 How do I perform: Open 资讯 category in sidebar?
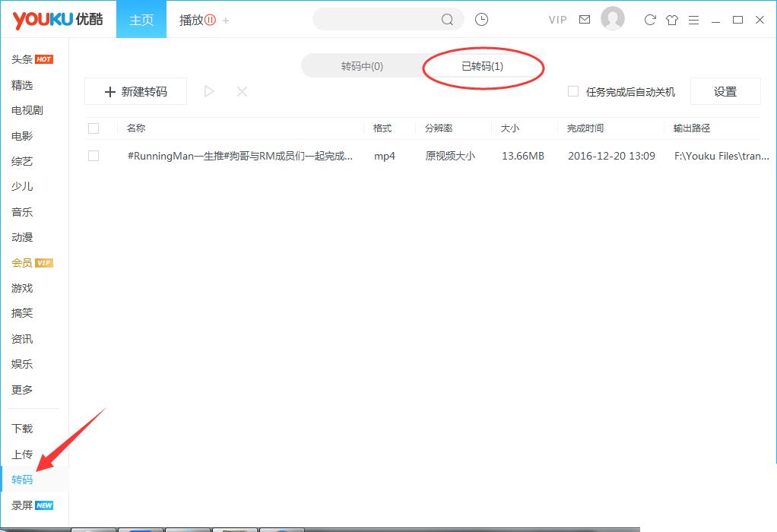coord(22,339)
